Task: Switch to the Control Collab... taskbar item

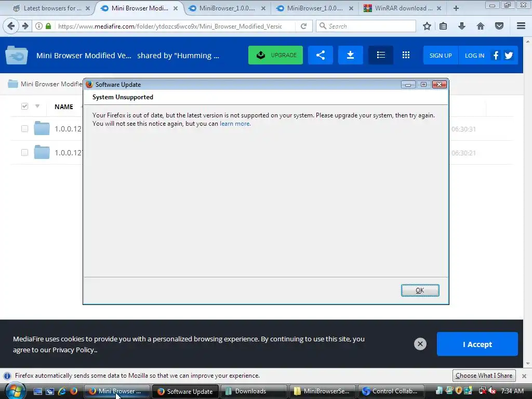Action: 391,391
